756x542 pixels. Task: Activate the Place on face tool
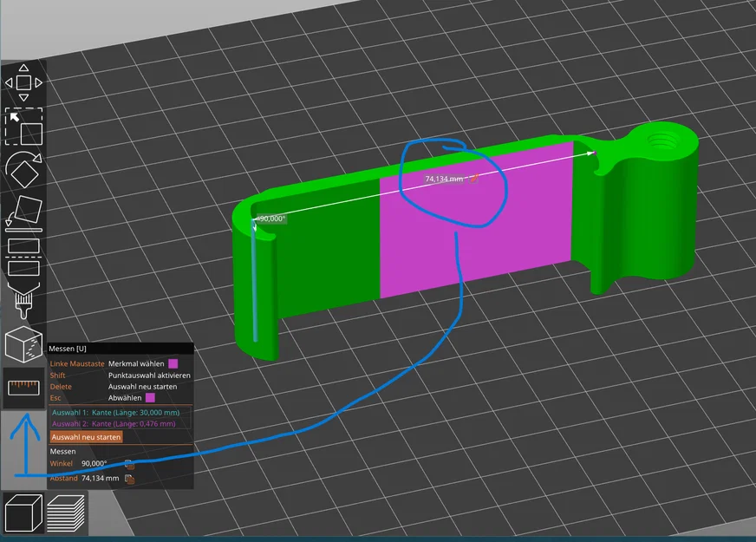click(23, 212)
